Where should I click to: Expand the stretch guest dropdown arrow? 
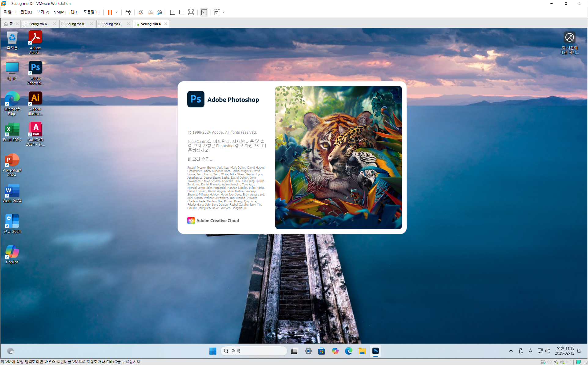click(x=224, y=12)
